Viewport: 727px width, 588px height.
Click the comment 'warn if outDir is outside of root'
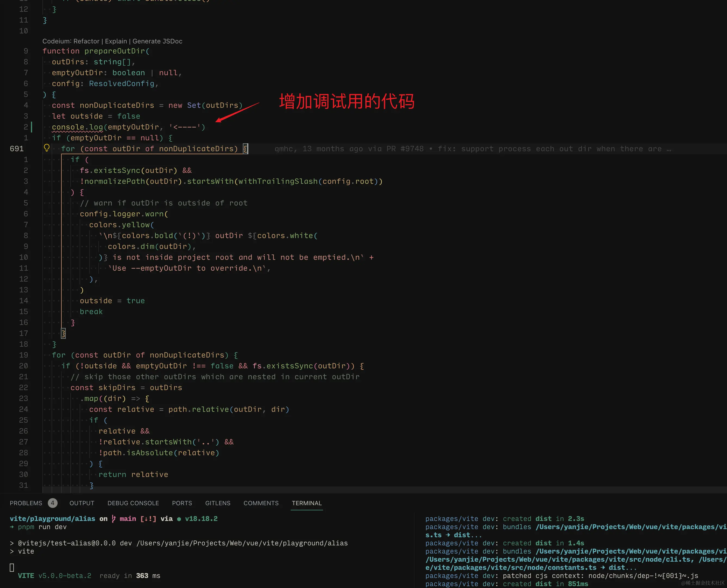coord(164,203)
